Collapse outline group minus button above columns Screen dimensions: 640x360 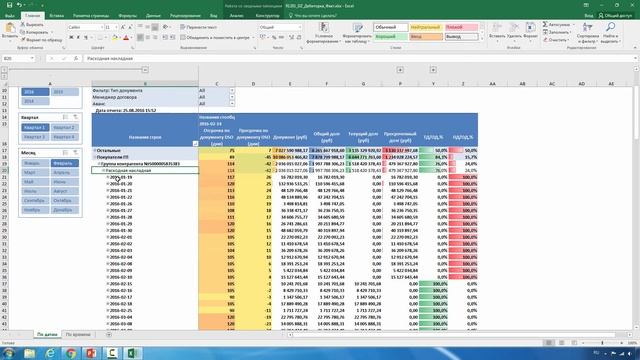145,70
